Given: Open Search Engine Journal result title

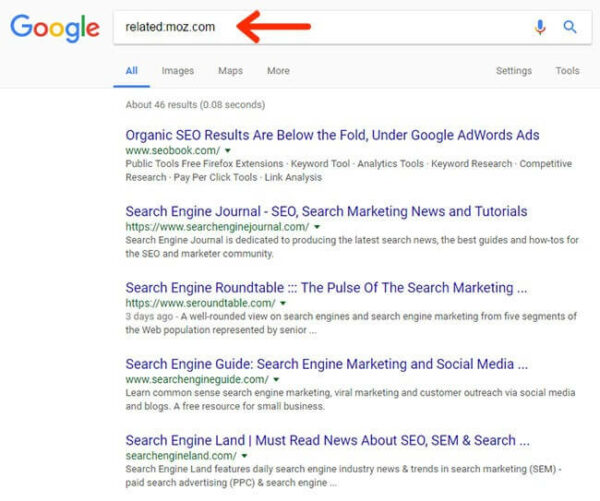Looking at the screenshot, I should (326, 212).
